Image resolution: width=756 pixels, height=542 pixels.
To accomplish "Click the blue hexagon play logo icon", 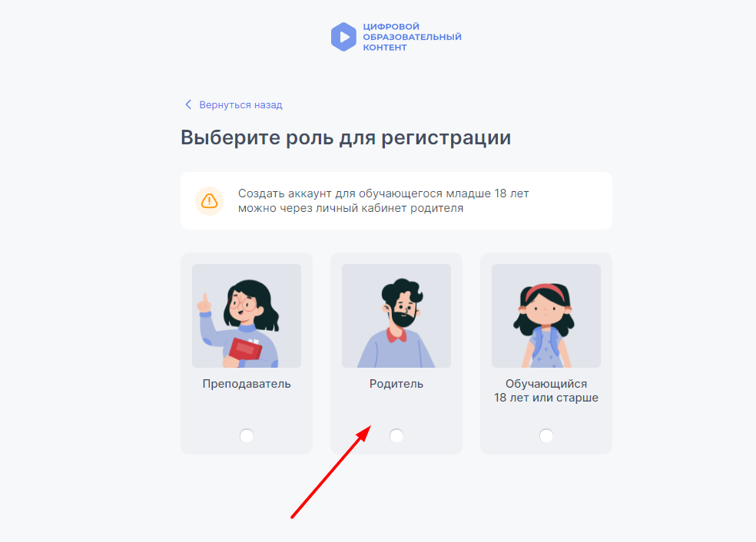I will [343, 37].
